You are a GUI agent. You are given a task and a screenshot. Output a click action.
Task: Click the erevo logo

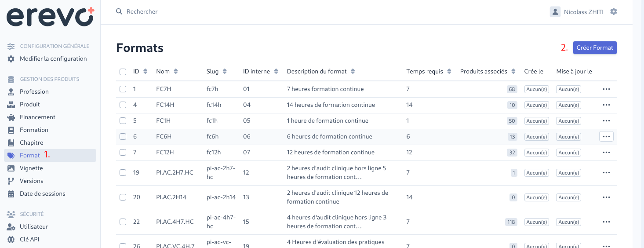coord(50,16)
